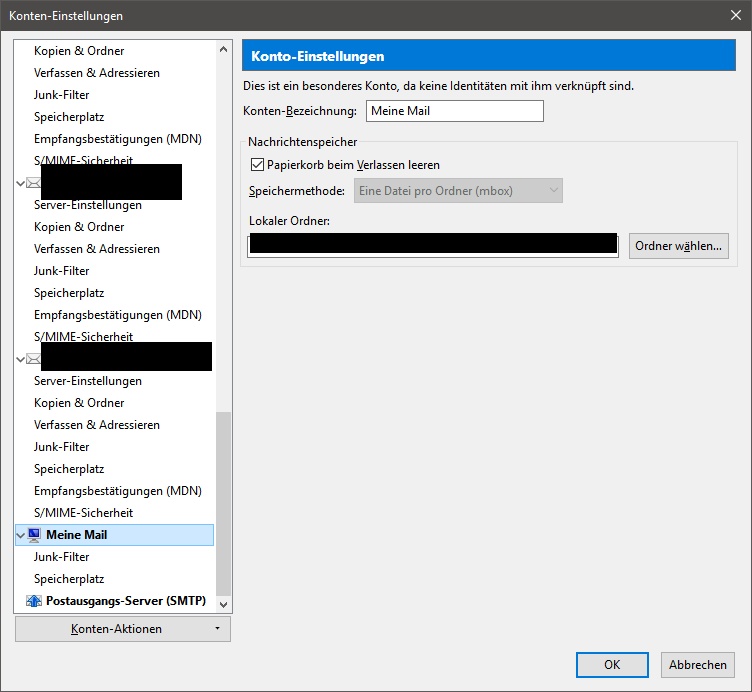Open Verfassen & Adressieren under upper redacted account
Image resolution: width=752 pixels, height=692 pixels.
97,249
